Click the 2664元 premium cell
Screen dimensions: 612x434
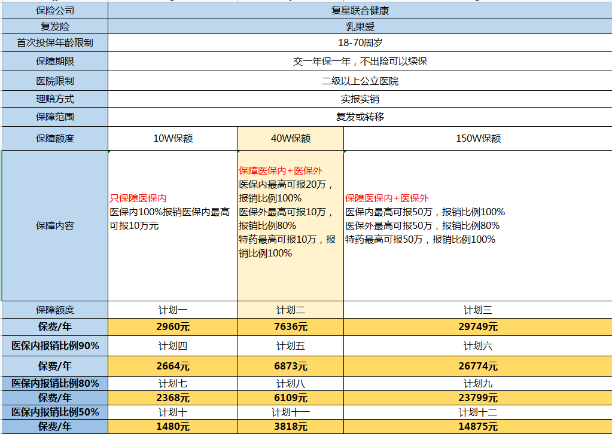point(173,366)
